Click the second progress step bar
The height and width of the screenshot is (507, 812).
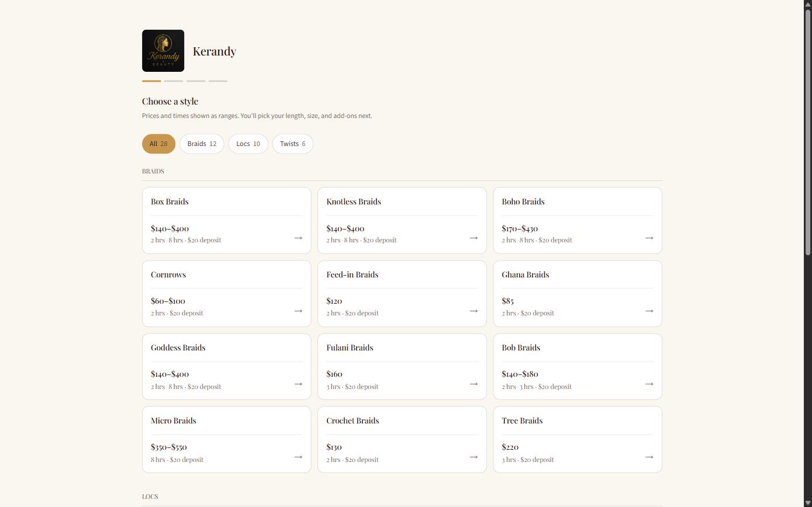(x=174, y=81)
